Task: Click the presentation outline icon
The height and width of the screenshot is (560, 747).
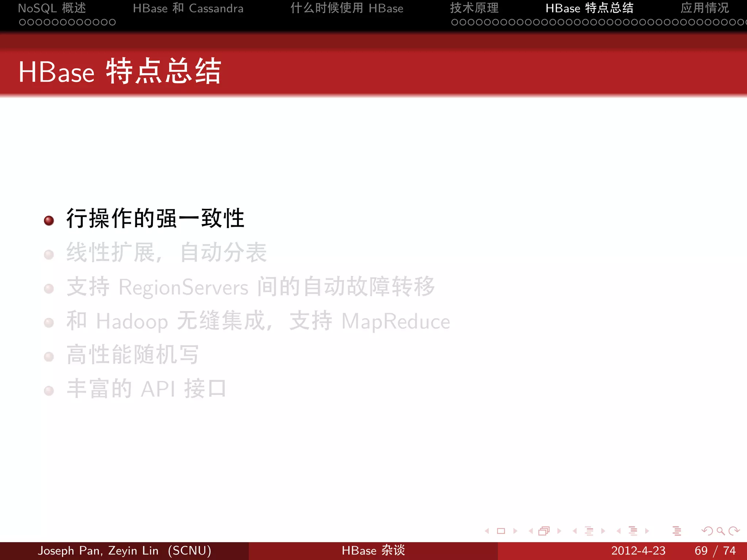Action: (x=677, y=531)
